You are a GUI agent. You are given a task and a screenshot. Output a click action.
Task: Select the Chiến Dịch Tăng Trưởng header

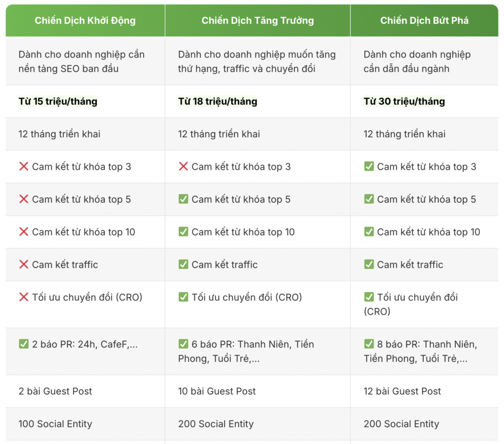257,21
